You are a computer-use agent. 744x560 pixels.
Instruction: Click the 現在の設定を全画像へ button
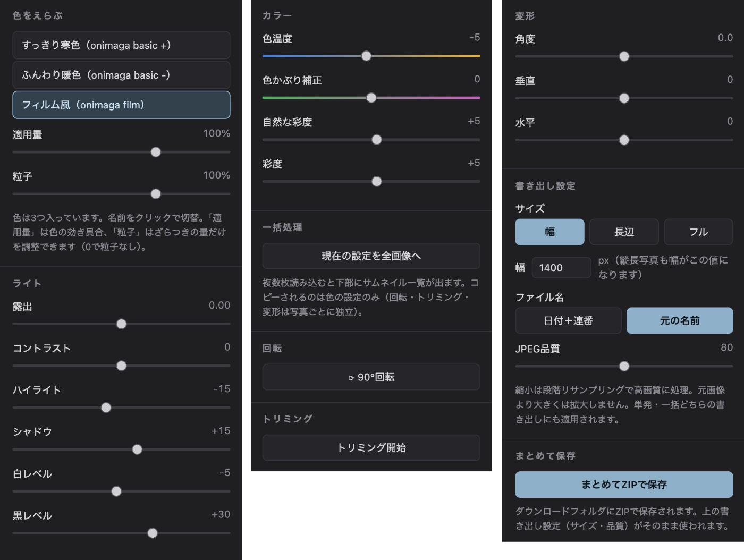coord(371,256)
